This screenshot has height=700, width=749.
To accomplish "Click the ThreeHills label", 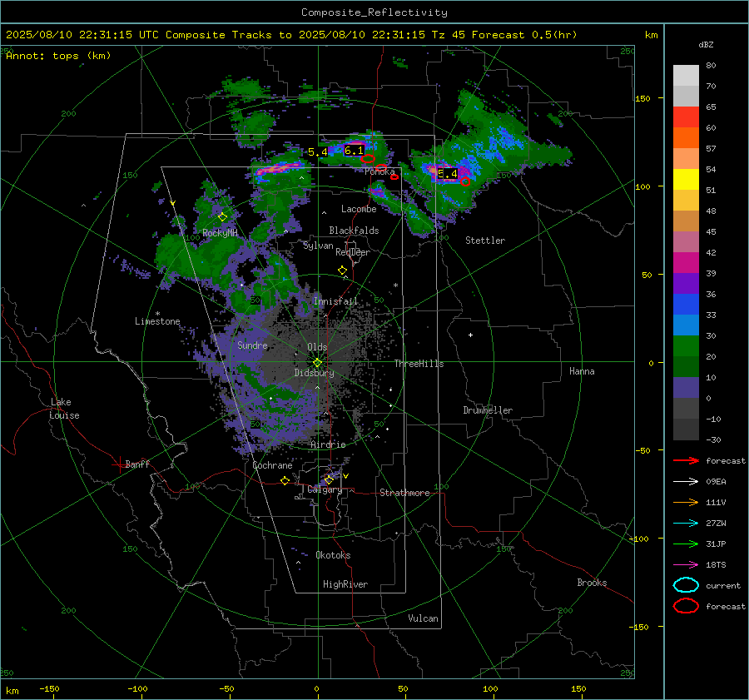I will tap(419, 364).
